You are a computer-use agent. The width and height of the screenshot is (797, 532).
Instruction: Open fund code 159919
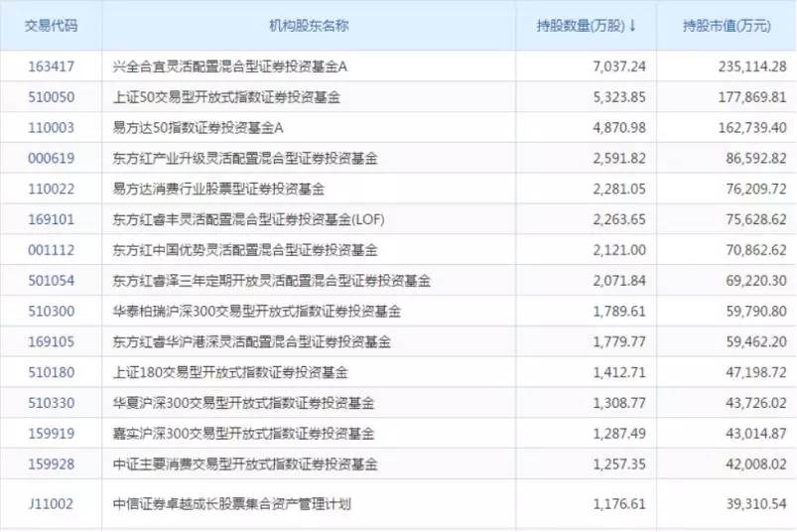coord(51,433)
